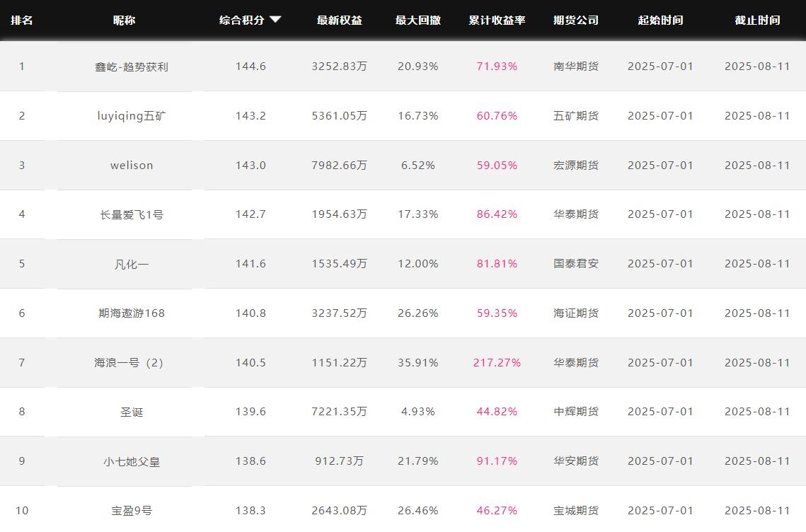This screenshot has height=532, width=806.
Task: Open trader luyiqing五矿
Action: [x=132, y=116]
